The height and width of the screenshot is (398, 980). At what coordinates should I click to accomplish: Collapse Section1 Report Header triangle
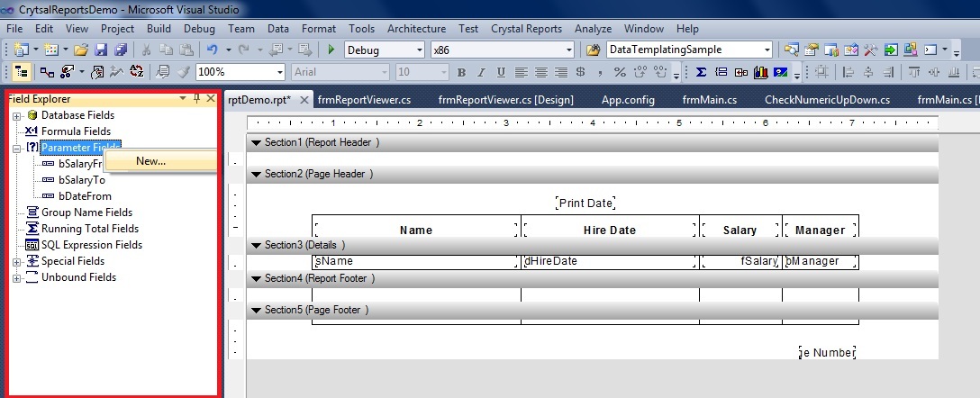pyautogui.click(x=256, y=143)
